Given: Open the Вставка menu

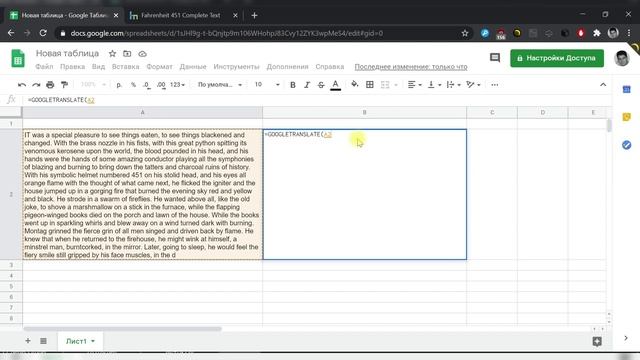Looking at the screenshot, I should click(125, 67).
